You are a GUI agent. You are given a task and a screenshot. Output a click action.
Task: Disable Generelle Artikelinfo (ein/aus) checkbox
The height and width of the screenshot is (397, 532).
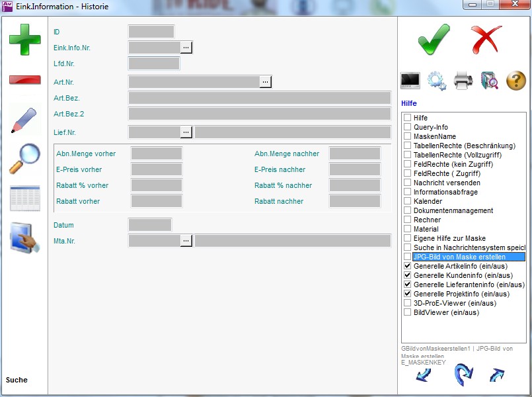pyautogui.click(x=408, y=266)
